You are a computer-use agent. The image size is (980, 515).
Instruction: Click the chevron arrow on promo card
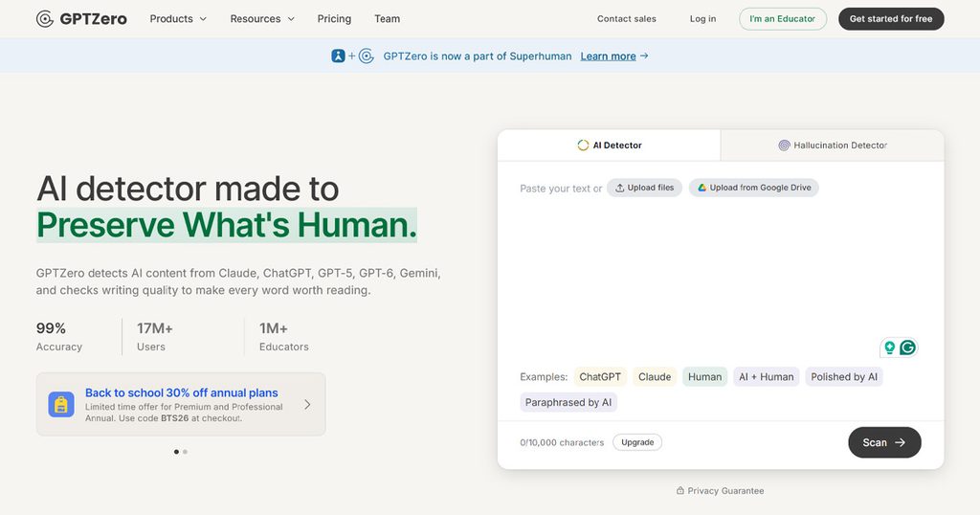click(307, 404)
